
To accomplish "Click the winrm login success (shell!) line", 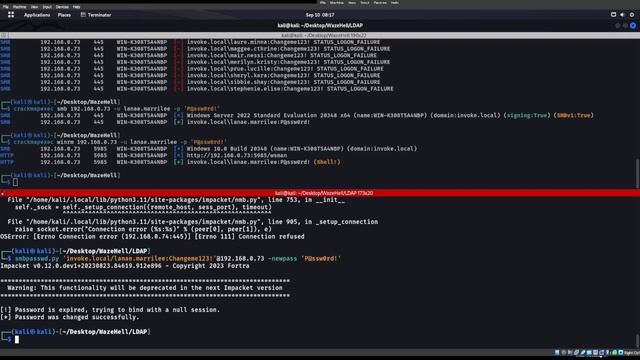I will click(170, 162).
